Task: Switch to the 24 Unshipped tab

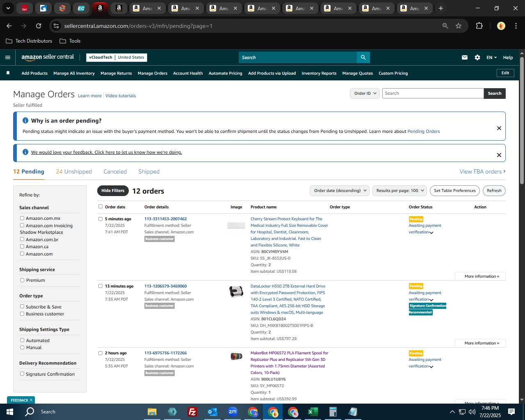Action: tap(74, 171)
